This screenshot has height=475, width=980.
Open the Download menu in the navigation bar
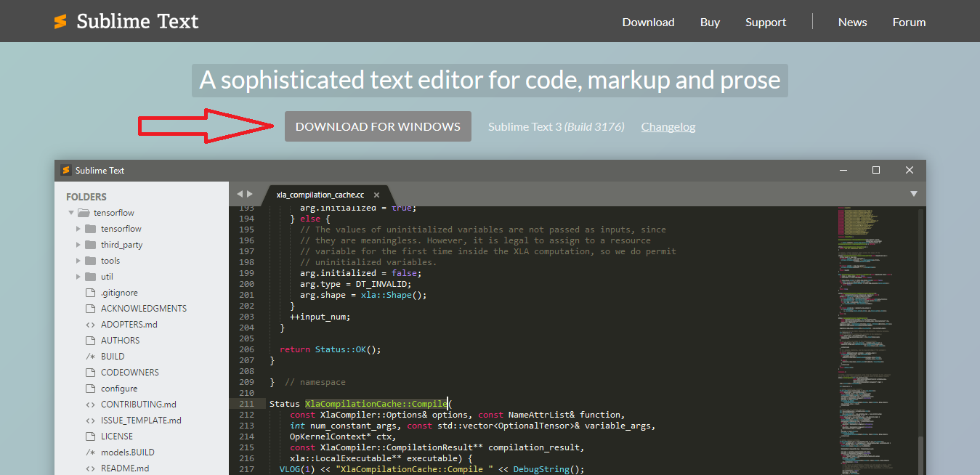(x=647, y=22)
